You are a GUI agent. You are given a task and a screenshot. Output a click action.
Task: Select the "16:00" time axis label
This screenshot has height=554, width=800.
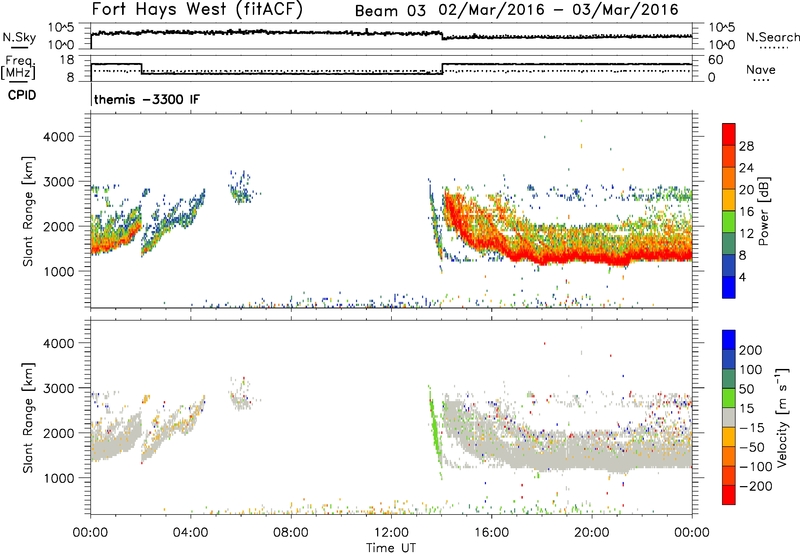[x=491, y=533]
